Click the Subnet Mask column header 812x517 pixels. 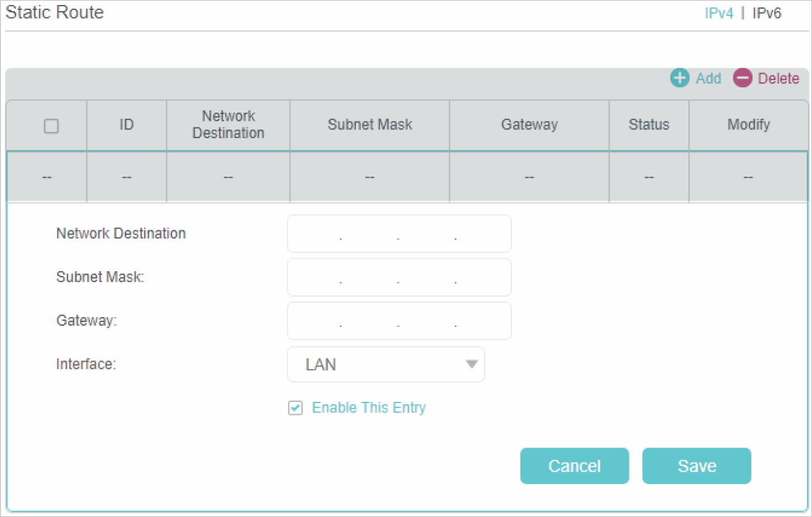coord(369,124)
